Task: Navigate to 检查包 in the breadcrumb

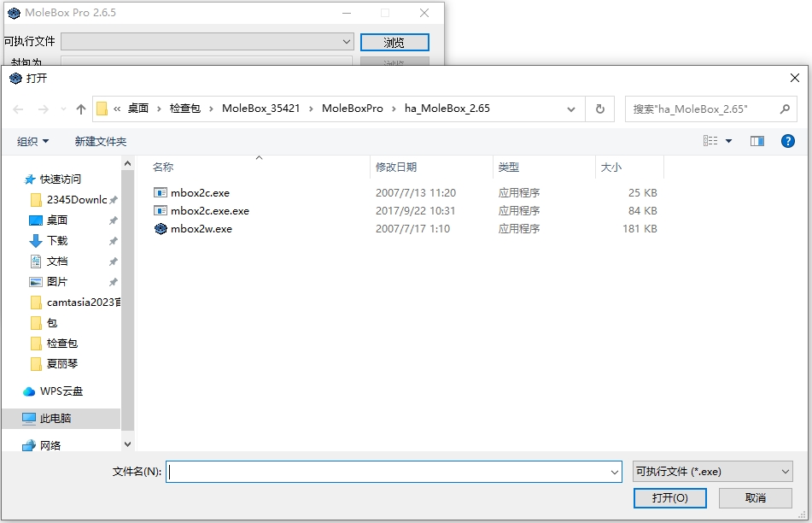Action: coord(185,109)
